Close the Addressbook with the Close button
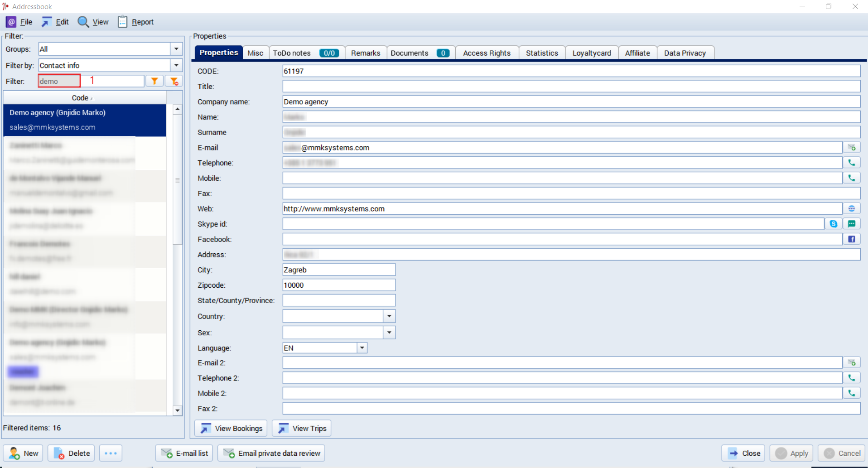Image resolution: width=868 pixels, height=468 pixels. pos(743,453)
